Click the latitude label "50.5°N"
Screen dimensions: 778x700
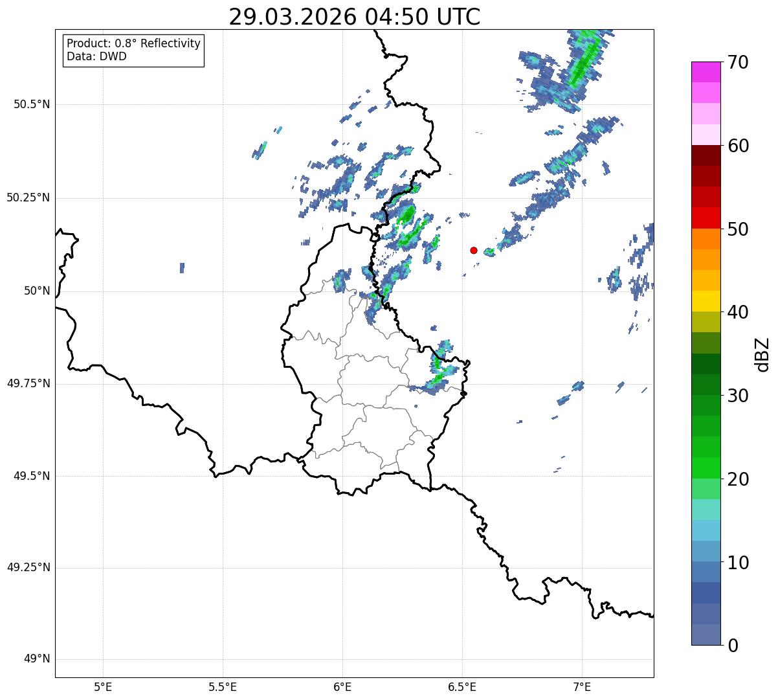click(32, 104)
